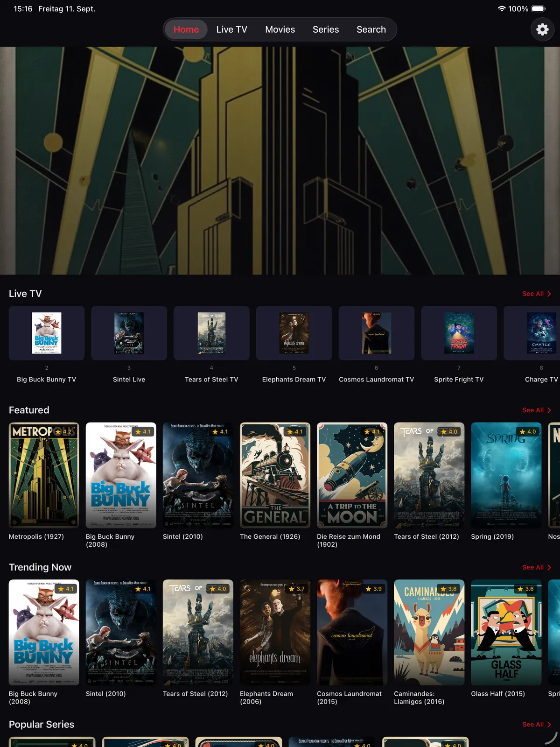Click the 3.7 rating badge on Elephants Dream
This screenshot has width=560, height=747.
click(x=296, y=589)
